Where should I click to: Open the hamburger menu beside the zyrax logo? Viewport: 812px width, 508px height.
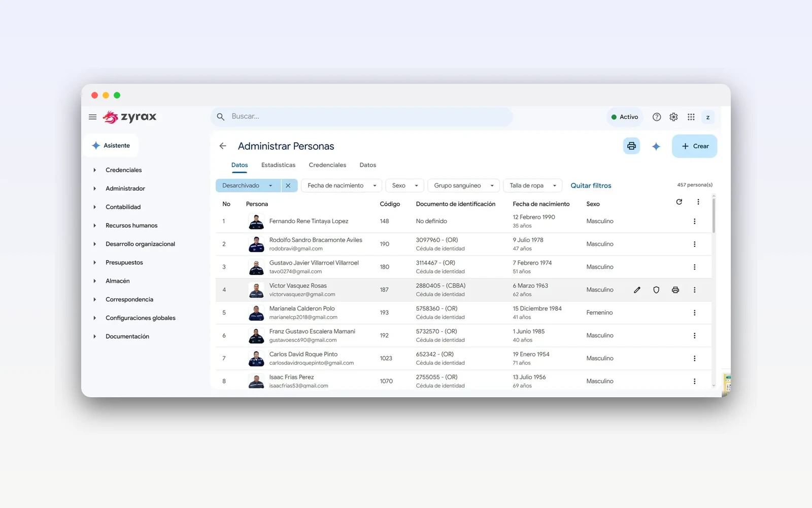pyautogui.click(x=92, y=117)
